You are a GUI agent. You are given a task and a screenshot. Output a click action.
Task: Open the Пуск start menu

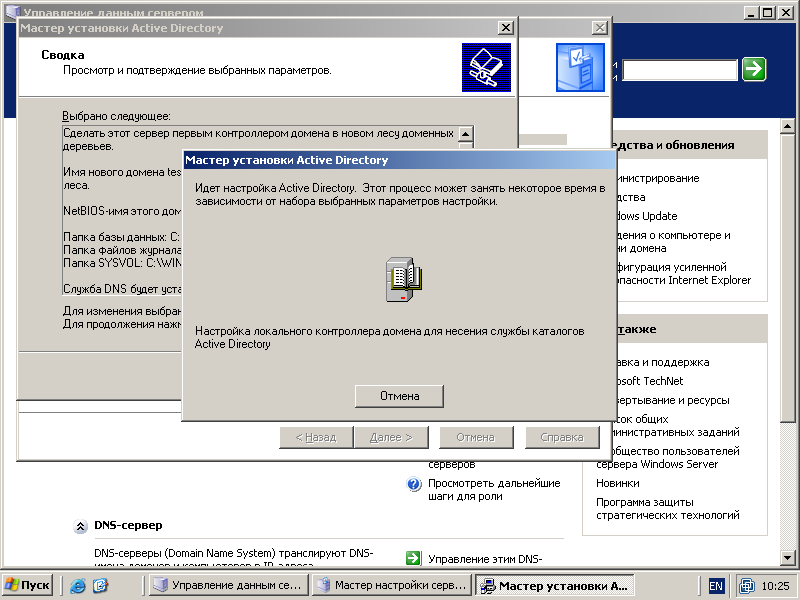pyautogui.click(x=28, y=585)
